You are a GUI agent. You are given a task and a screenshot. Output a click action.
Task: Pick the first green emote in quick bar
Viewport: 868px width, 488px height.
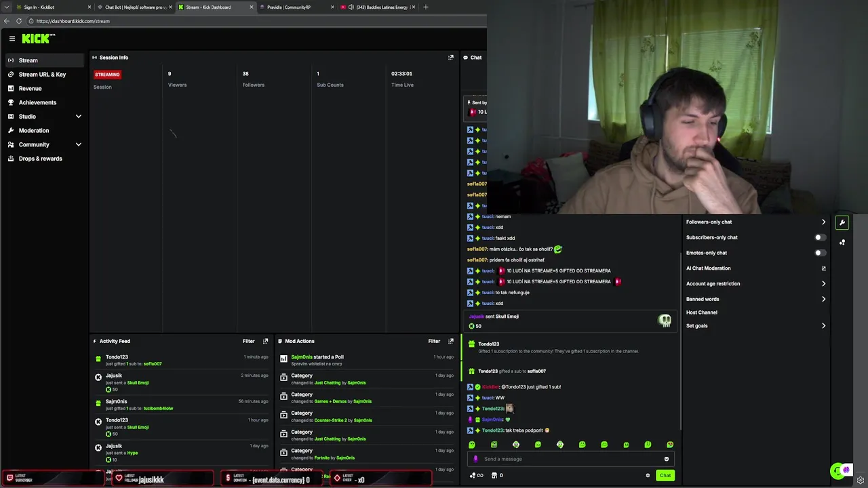pyautogui.click(x=472, y=445)
